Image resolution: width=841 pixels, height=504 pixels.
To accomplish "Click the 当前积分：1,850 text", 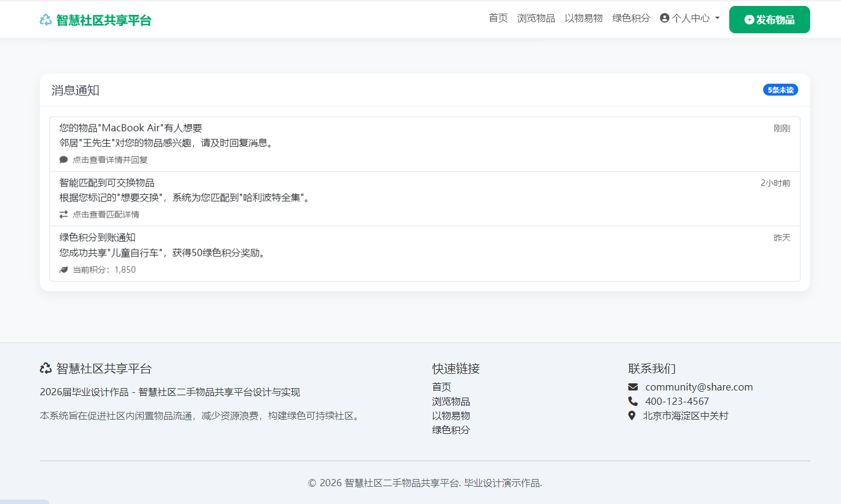I will click(104, 270).
